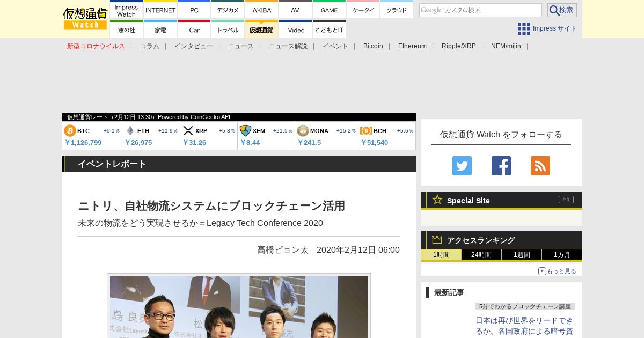Open the Video nav tab
Screen dimensions: 644x338
pyautogui.click(x=295, y=30)
